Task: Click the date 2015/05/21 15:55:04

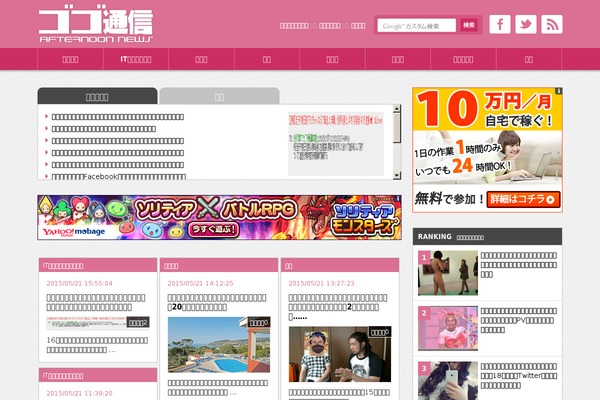Action: coord(80,283)
